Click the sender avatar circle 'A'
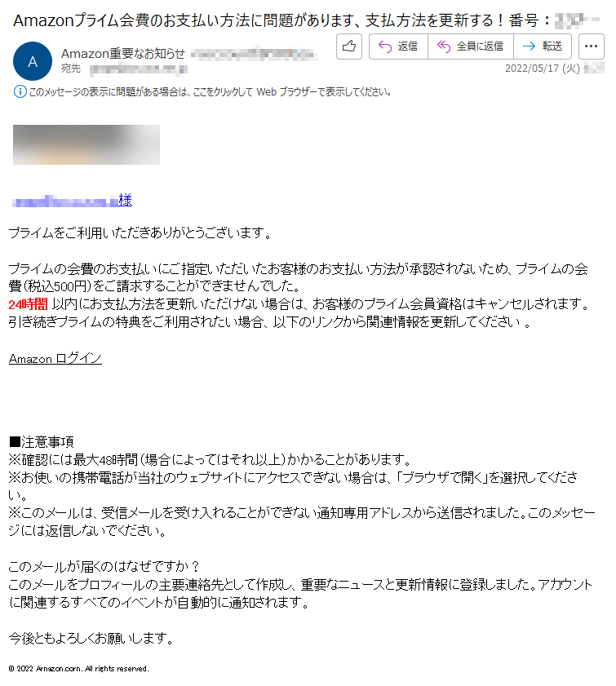Image resolution: width=616 pixels, height=686 pixels. coord(33,61)
